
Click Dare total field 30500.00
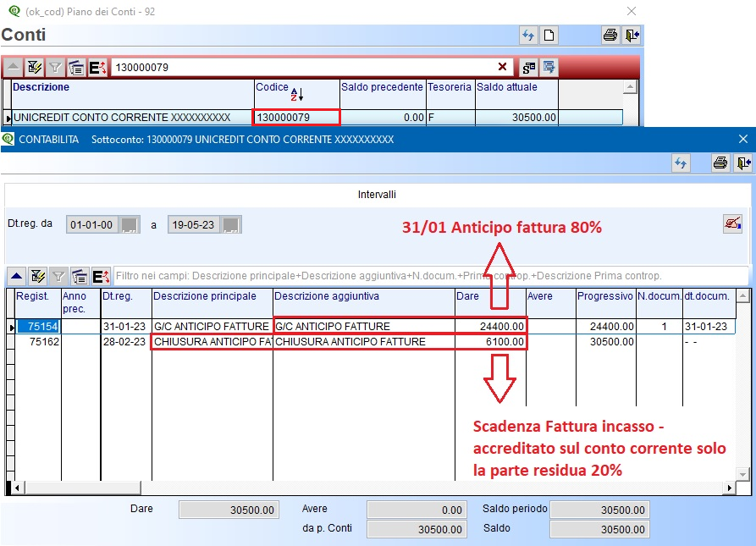(229, 510)
